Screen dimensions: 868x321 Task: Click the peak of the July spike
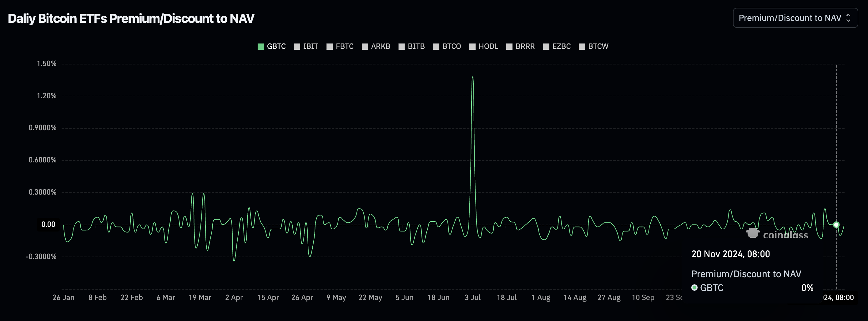[x=472, y=78]
